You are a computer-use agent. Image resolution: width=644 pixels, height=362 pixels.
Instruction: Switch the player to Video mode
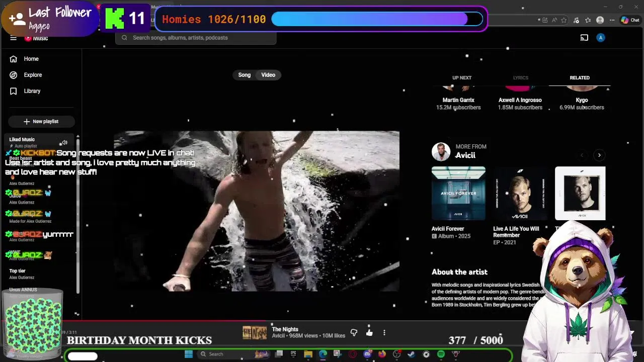(268, 75)
